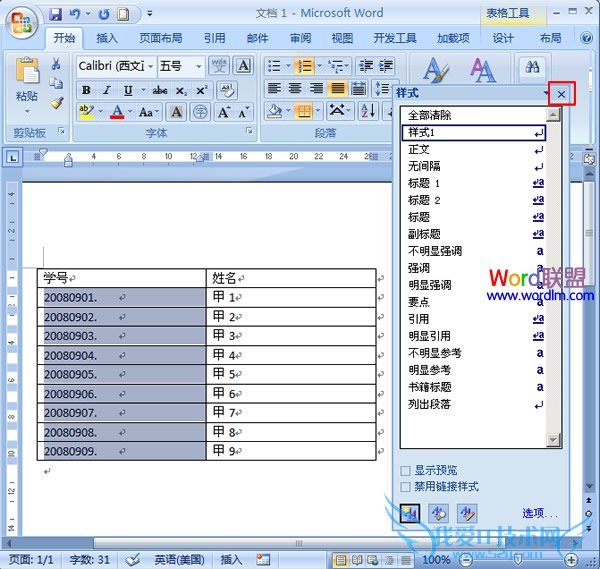Image resolution: width=600 pixels, height=569 pixels.
Task: Click the Office button orb
Action: click(22, 22)
